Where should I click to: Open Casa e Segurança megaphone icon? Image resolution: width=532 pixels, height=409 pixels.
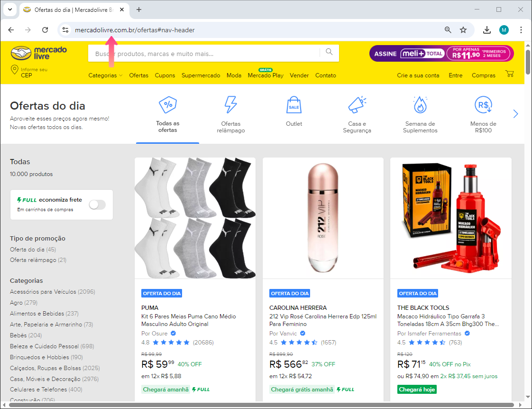coord(357,105)
